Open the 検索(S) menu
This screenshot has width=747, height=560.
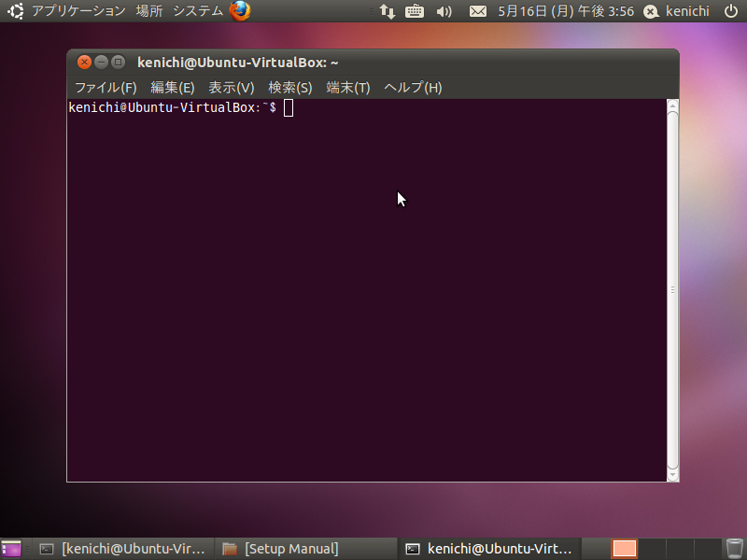[x=290, y=88]
